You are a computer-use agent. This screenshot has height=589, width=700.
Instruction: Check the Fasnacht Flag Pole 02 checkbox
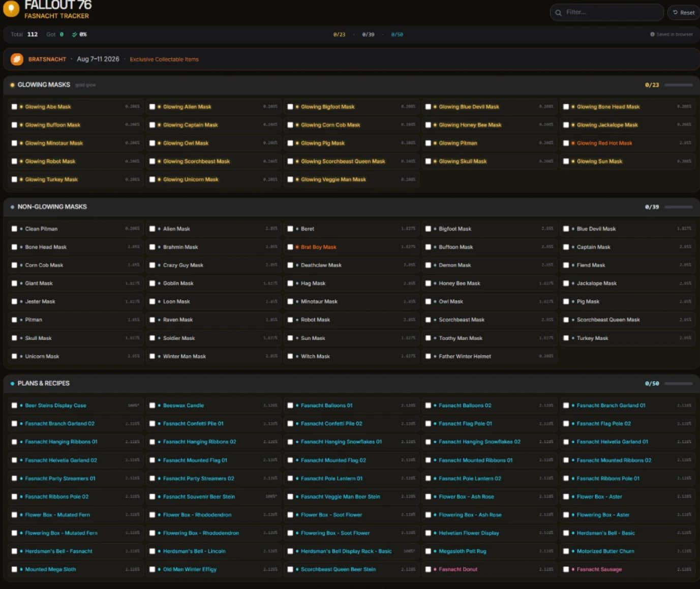(x=566, y=424)
